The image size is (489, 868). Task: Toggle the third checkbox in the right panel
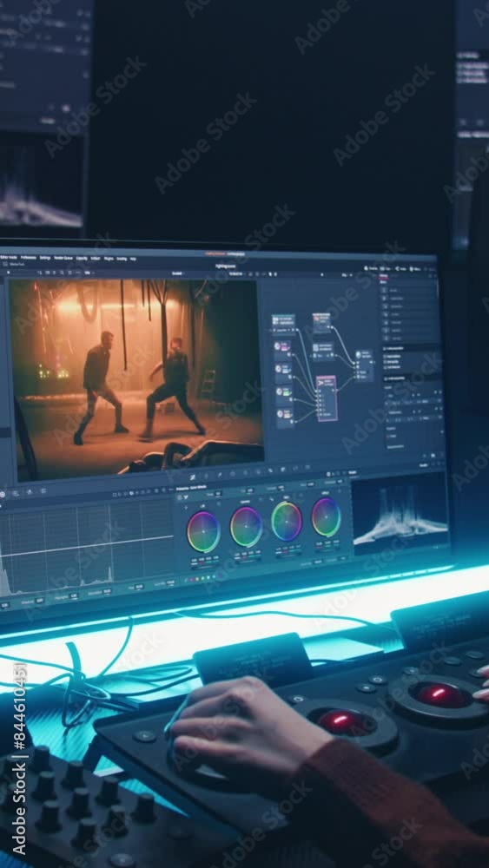point(385,367)
